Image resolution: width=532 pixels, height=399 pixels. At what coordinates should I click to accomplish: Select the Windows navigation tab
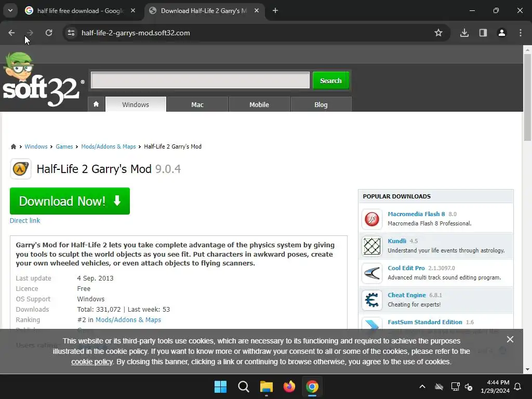(136, 104)
